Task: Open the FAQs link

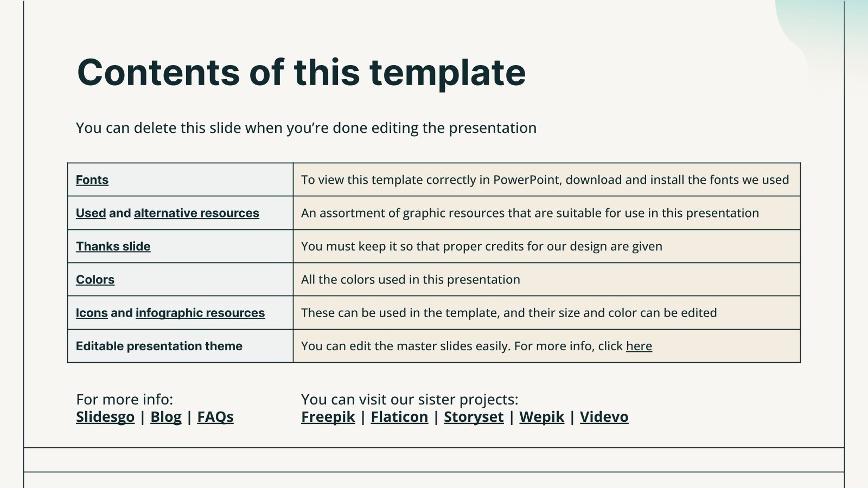Action: tap(215, 417)
